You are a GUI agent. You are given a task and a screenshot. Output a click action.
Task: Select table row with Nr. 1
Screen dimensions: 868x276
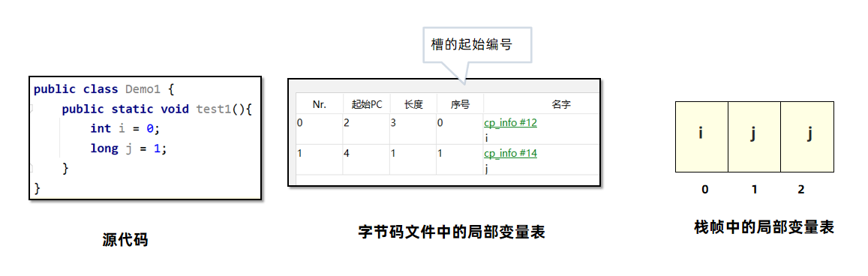[x=448, y=159]
